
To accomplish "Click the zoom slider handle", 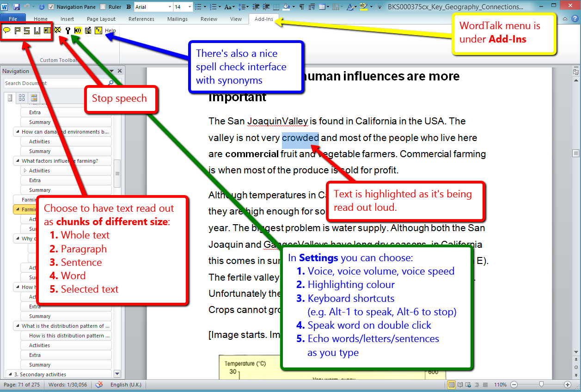I will point(541,385).
